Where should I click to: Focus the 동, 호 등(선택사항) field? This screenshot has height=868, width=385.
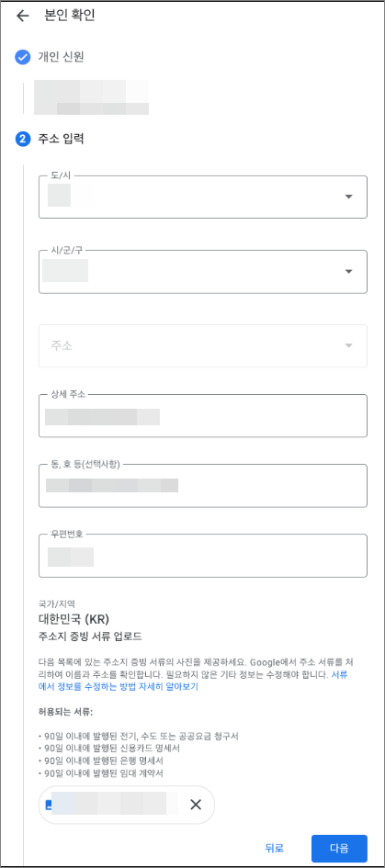[x=203, y=486]
